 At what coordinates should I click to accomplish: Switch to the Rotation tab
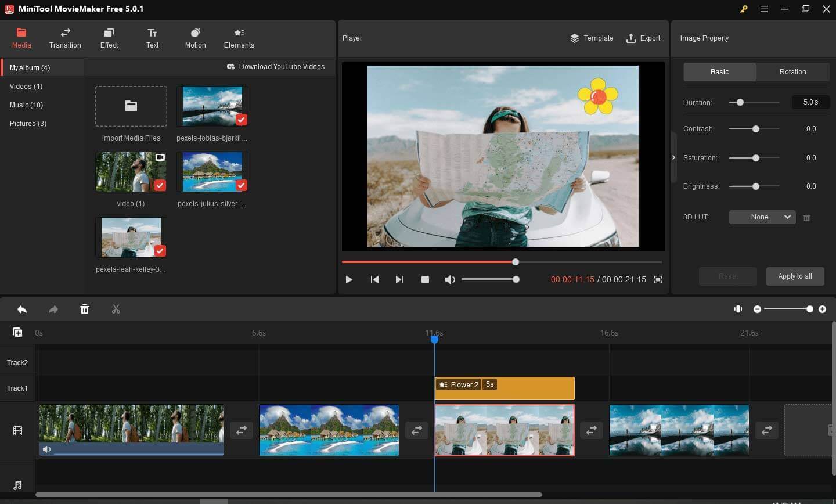[792, 71]
